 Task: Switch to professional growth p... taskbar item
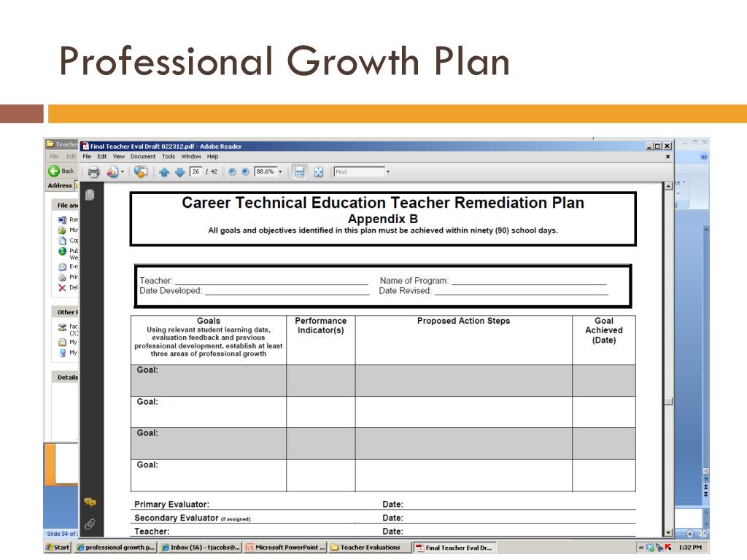pos(116,547)
